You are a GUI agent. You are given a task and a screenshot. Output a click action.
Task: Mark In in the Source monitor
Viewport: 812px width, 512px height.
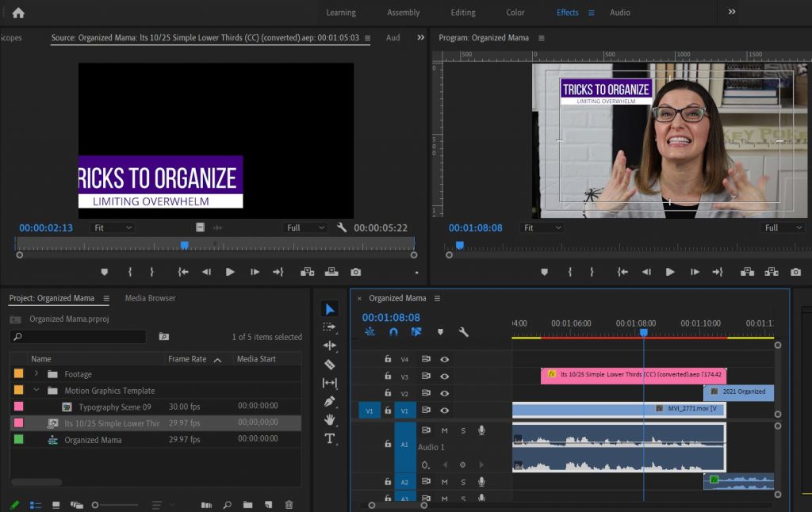point(130,272)
